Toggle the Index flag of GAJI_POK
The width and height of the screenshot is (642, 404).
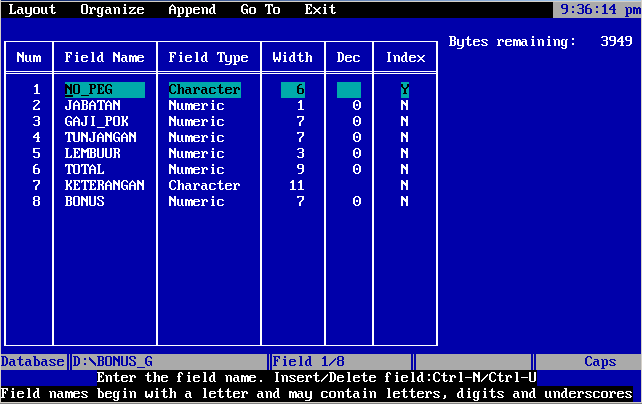[x=405, y=122]
